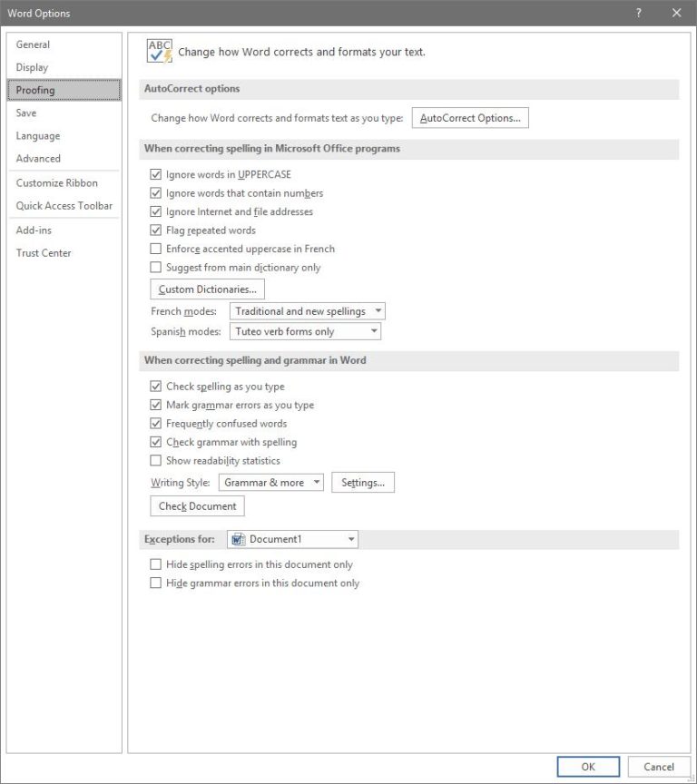Open the Writing Style dropdown

coord(271,483)
